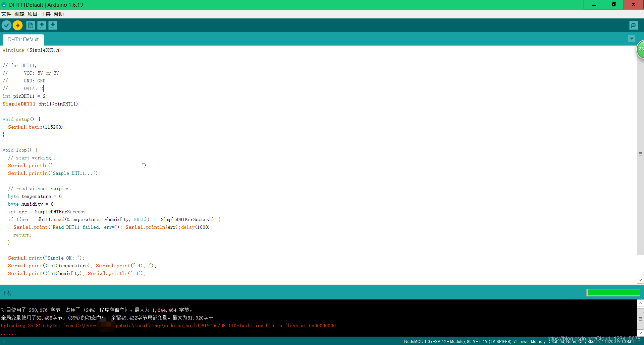Screen dimensions: 644x345
Task: Click the '// DATA: 2' comment line
Action: click(x=23, y=88)
